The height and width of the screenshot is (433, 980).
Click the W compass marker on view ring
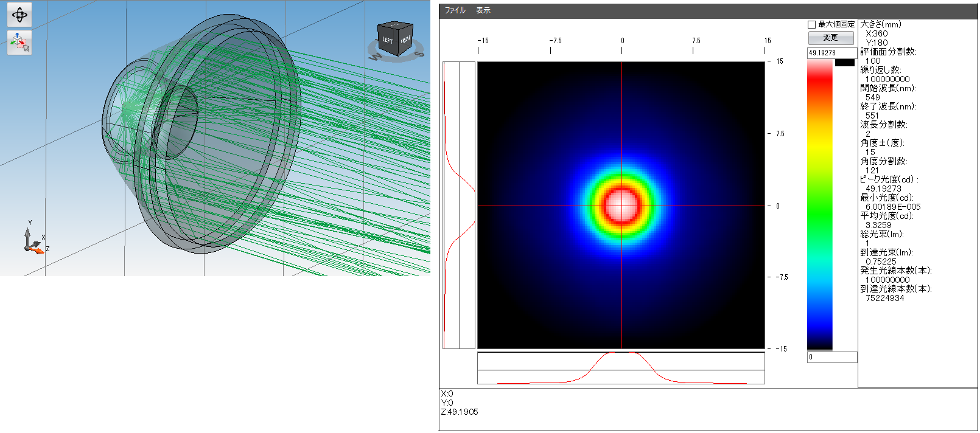[x=375, y=57]
